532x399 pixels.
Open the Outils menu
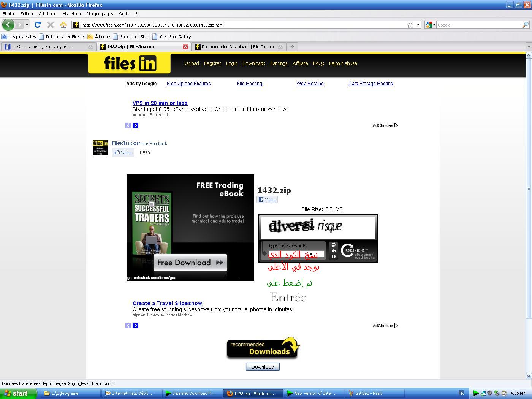[x=124, y=14]
